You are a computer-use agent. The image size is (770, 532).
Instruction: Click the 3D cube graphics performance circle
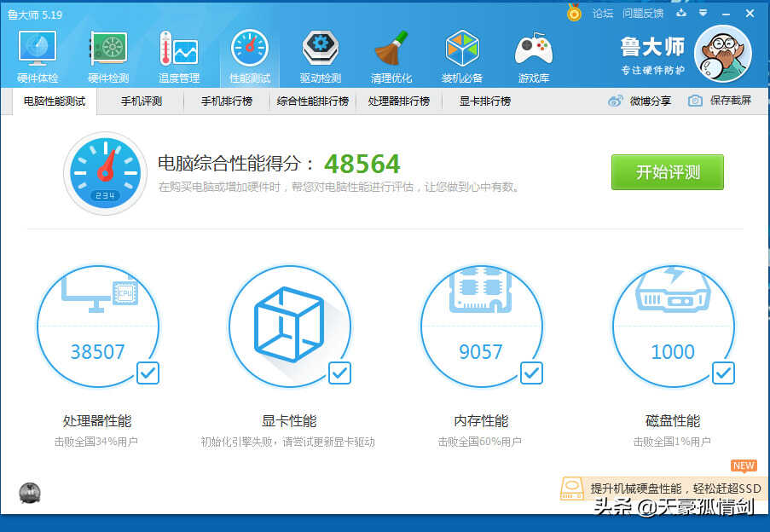(x=290, y=327)
